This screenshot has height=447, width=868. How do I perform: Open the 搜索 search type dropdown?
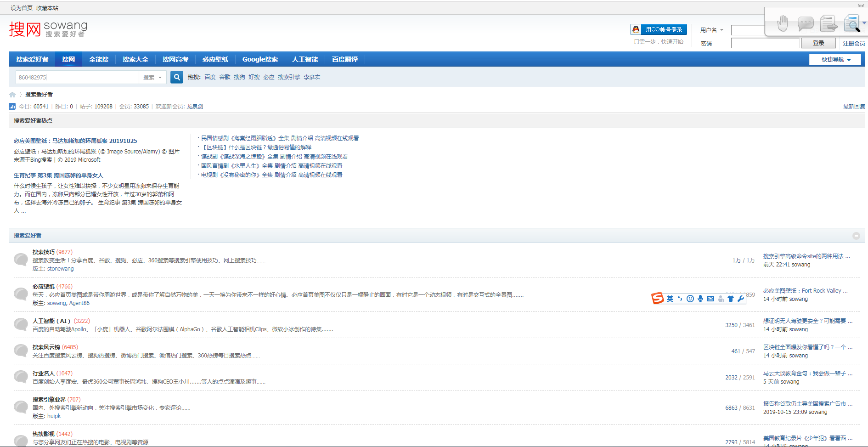(152, 77)
